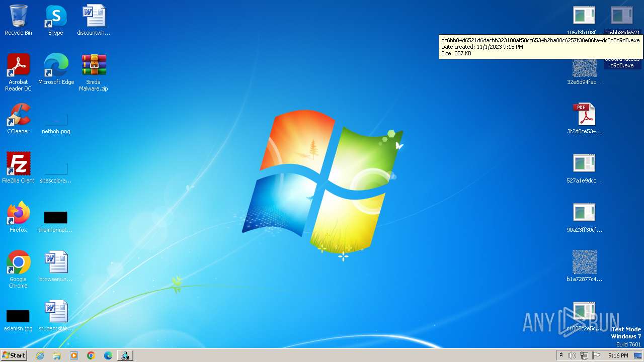Open the Recycle Bin desktop icon
Screen dimensions: 644x362
18,21
